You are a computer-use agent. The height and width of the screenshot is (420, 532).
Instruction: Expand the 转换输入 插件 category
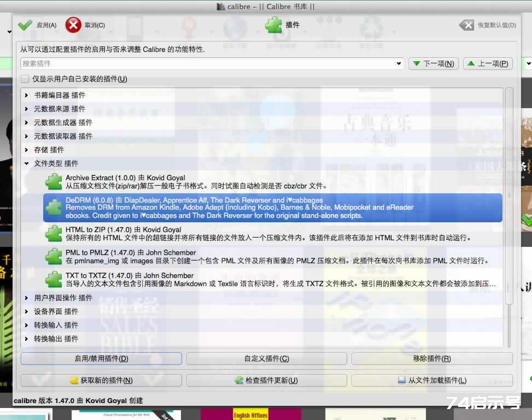26,325
